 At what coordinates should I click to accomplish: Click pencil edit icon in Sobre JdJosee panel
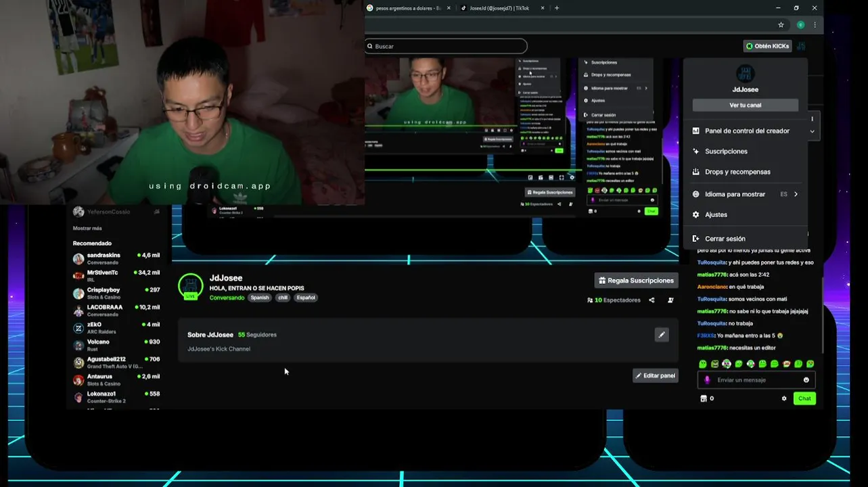tap(662, 335)
